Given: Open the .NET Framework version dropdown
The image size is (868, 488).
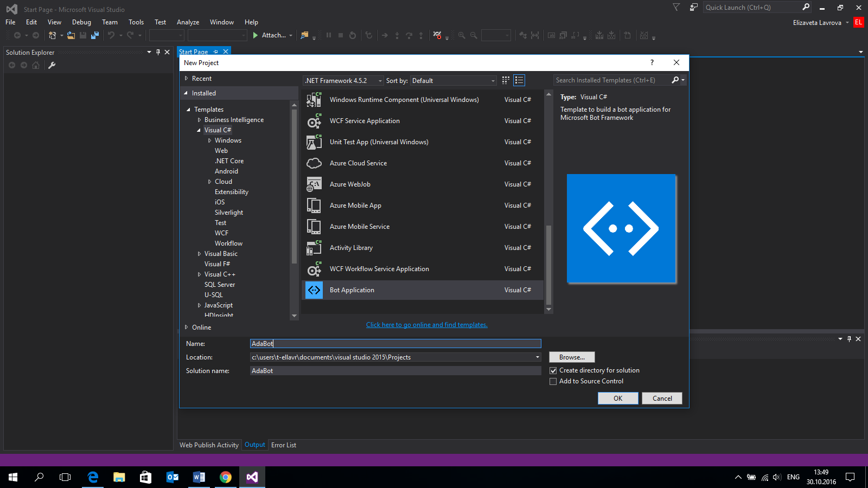Looking at the screenshot, I should [343, 81].
